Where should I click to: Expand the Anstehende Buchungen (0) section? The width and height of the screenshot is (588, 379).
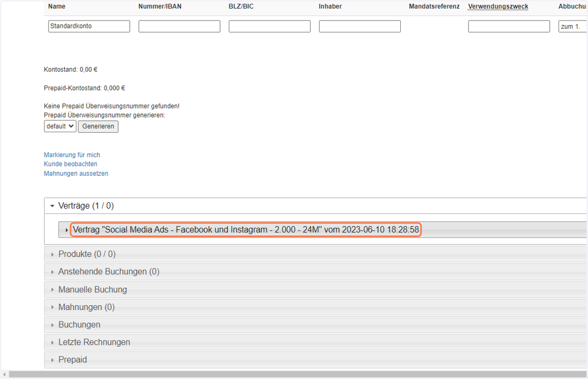[x=316, y=272]
